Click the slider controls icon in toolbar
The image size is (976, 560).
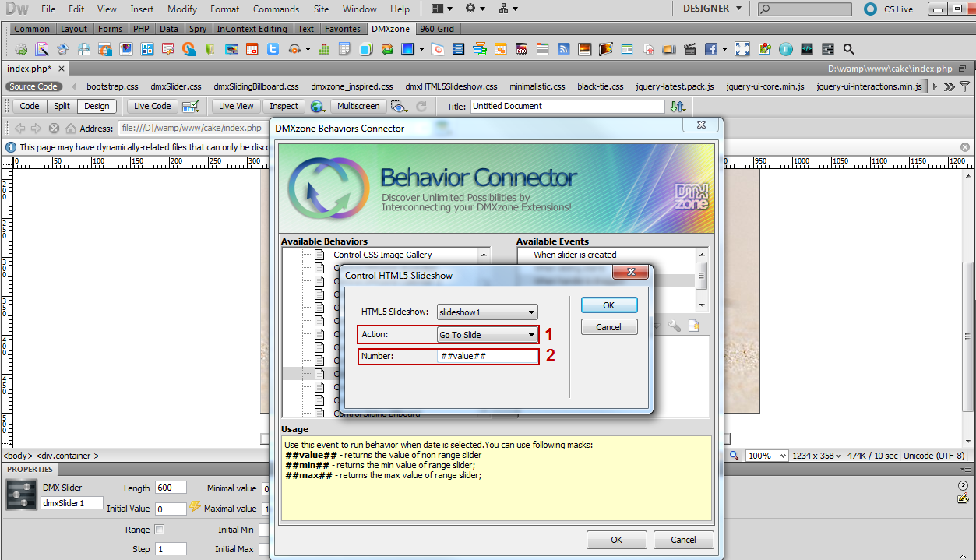pyautogui.click(x=828, y=48)
